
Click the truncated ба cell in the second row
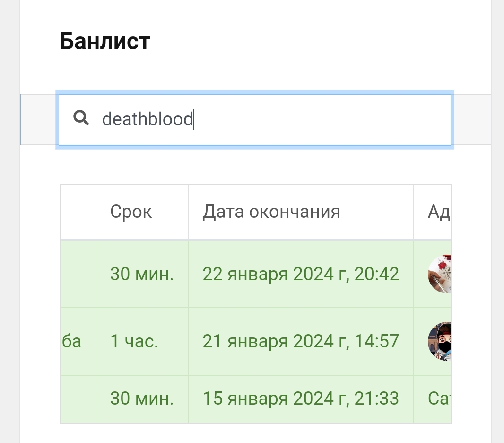[72, 341]
